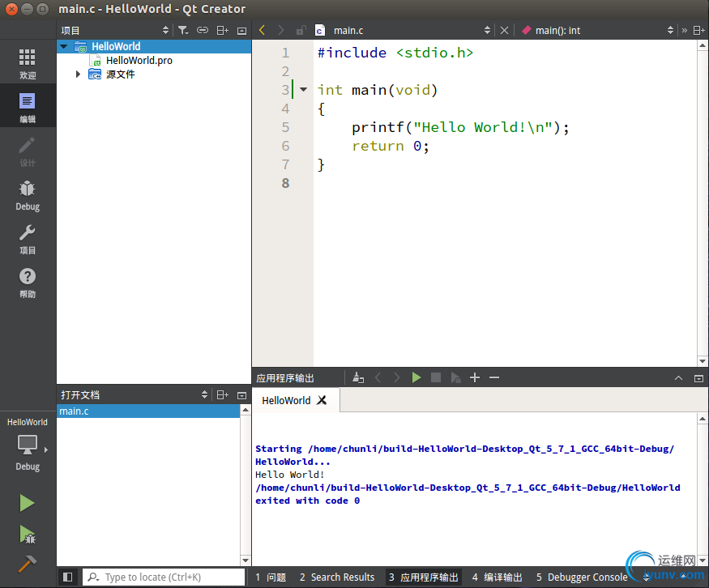Screen dimensions: 709x588
Task: Toggle synchronize with editor link icon
Action: tap(202, 30)
